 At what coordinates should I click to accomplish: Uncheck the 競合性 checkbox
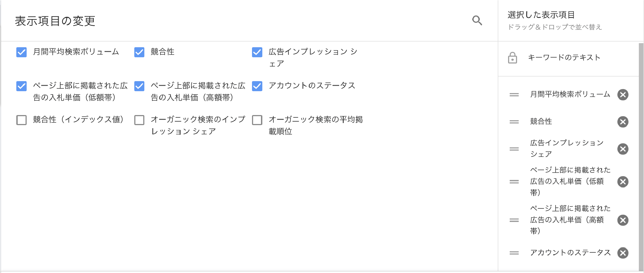pyautogui.click(x=139, y=52)
